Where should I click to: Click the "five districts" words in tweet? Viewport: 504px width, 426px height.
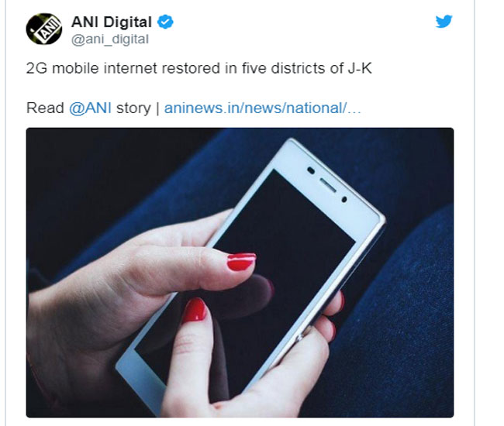pos(286,68)
